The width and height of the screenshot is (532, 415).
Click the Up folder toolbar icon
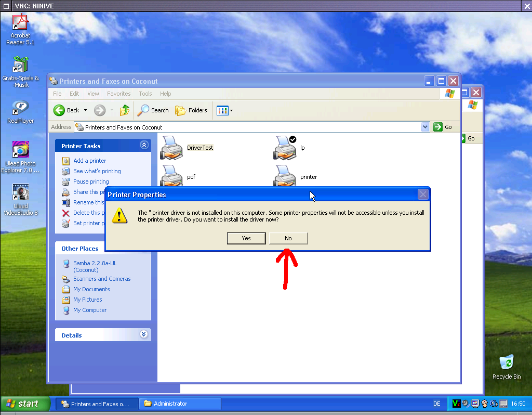pos(125,110)
